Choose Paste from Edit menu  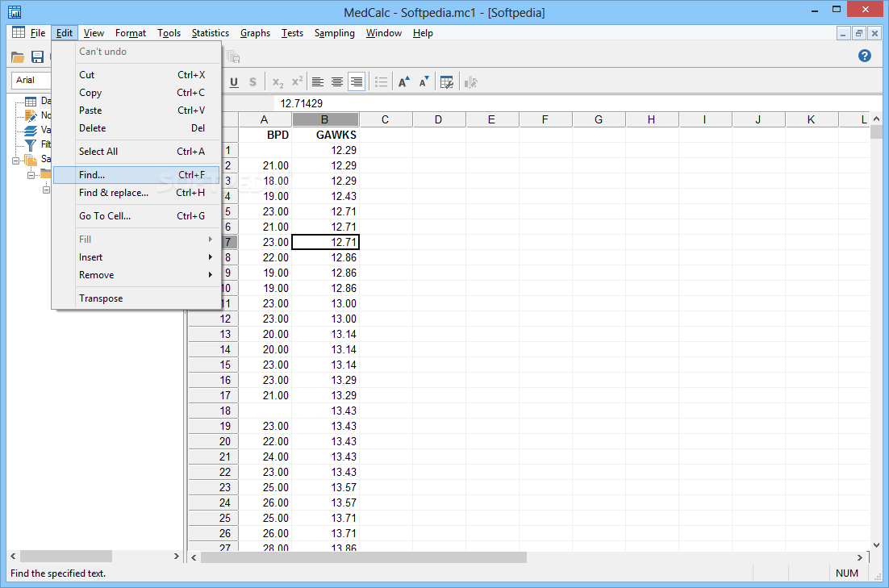pyautogui.click(x=136, y=110)
